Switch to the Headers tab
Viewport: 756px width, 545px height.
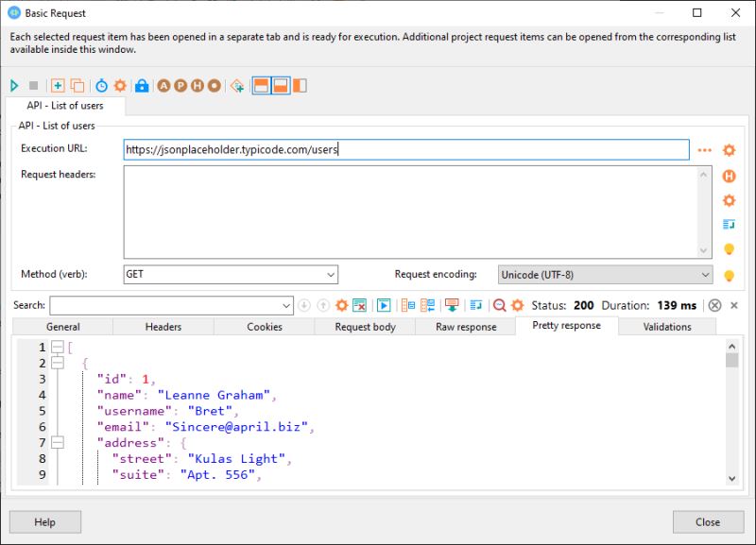click(163, 327)
